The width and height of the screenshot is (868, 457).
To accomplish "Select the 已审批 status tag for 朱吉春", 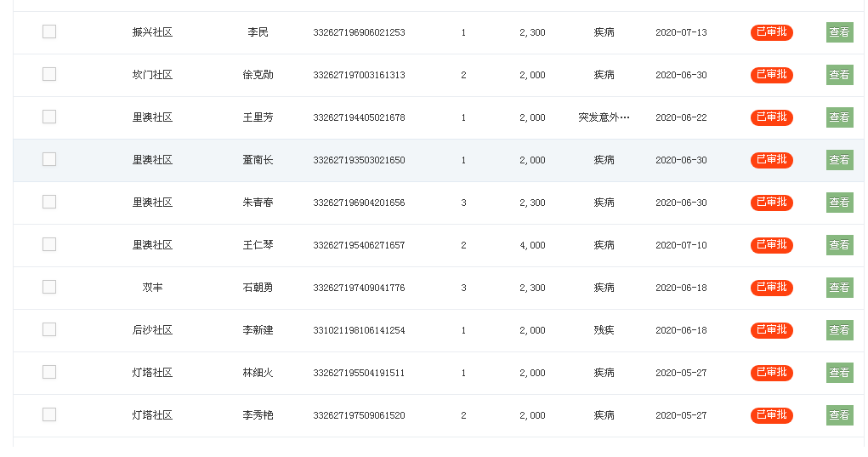I will click(771, 203).
